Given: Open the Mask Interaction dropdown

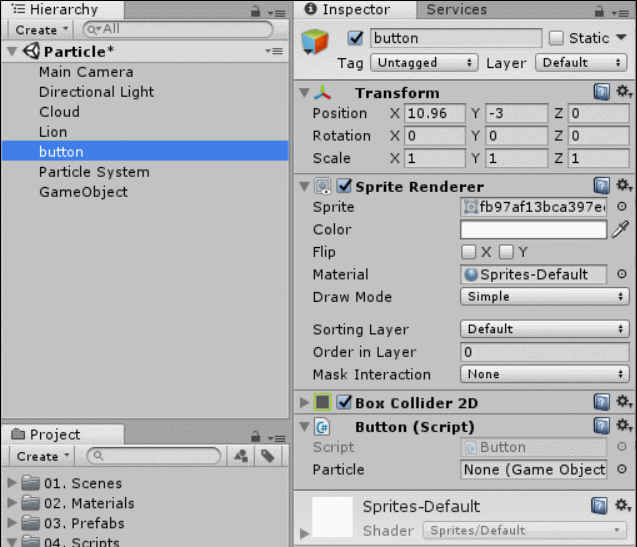Looking at the screenshot, I should 544,374.
